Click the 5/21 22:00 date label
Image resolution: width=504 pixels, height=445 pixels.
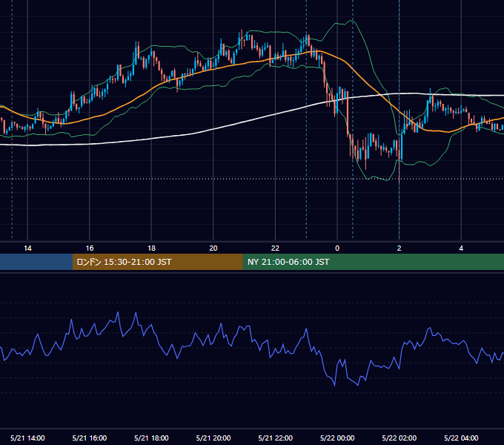click(276, 438)
